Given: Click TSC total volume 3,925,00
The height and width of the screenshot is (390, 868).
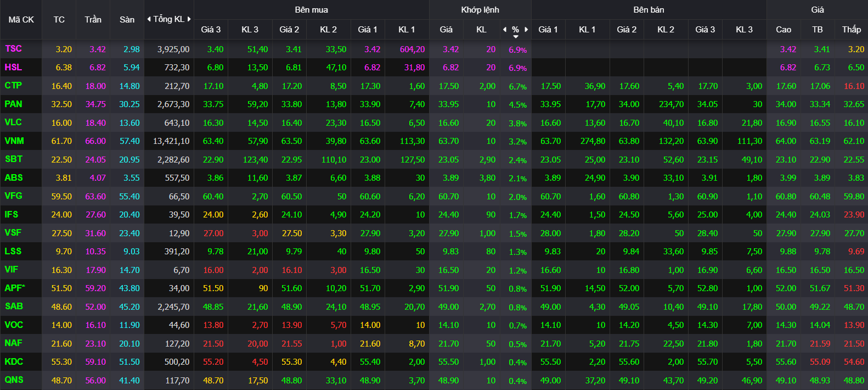Looking at the screenshot, I should tap(173, 49).
